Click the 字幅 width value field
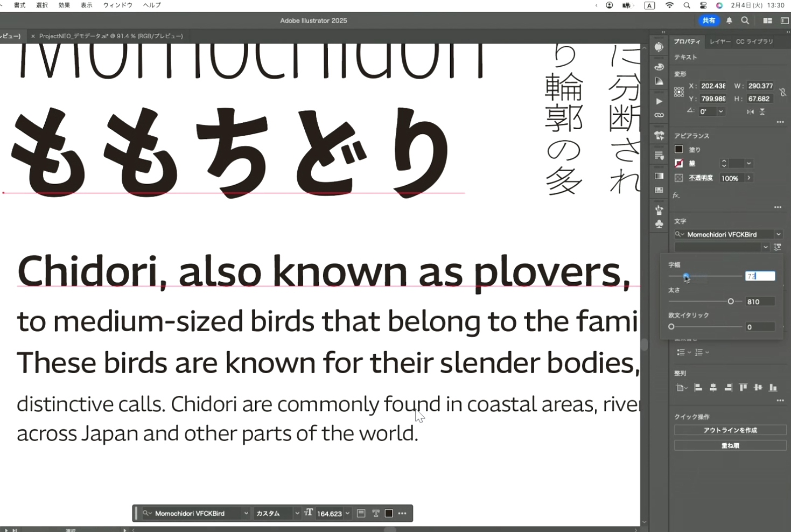 (x=760, y=276)
